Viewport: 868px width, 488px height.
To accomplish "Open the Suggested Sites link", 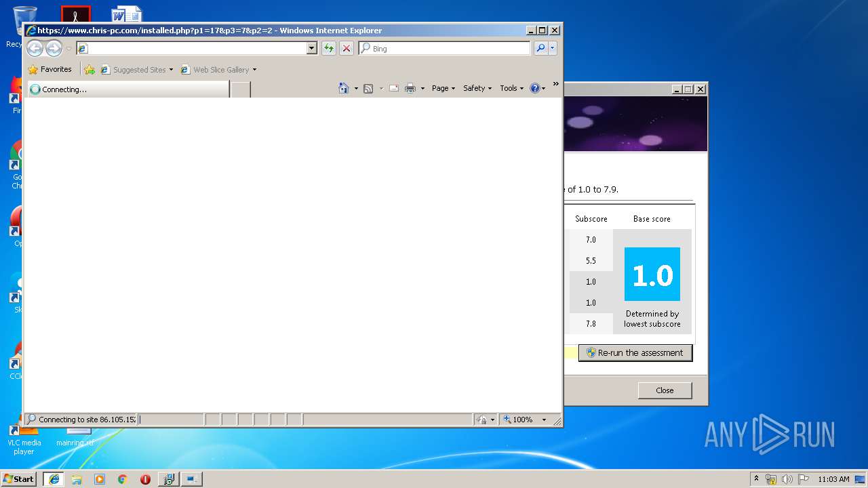I will (x=136, y=69).
